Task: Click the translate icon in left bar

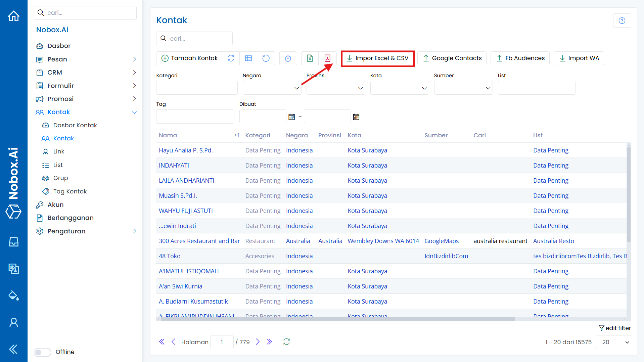Action: [x=13, y=268]
